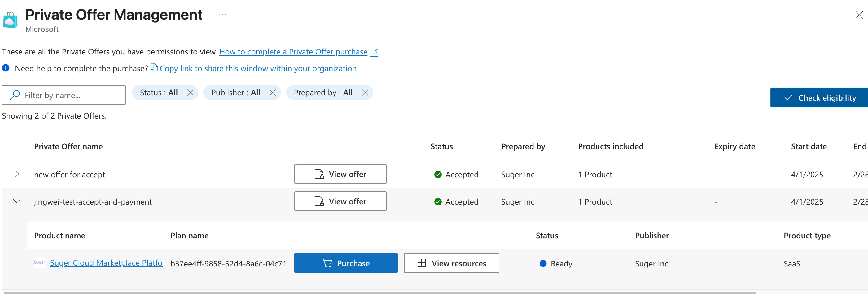Viewport: 868px width, 294px height.
Task: Click the external link icon after the help link
Action: click(x=374, y=52)
